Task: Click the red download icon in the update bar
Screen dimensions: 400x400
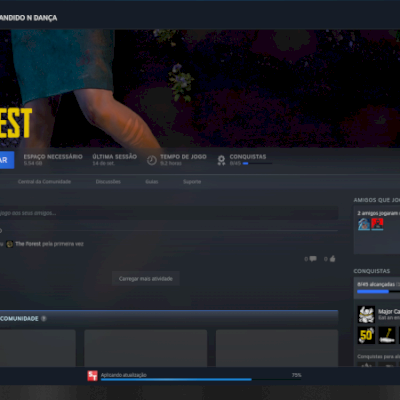Action: (x=92, y=376)
